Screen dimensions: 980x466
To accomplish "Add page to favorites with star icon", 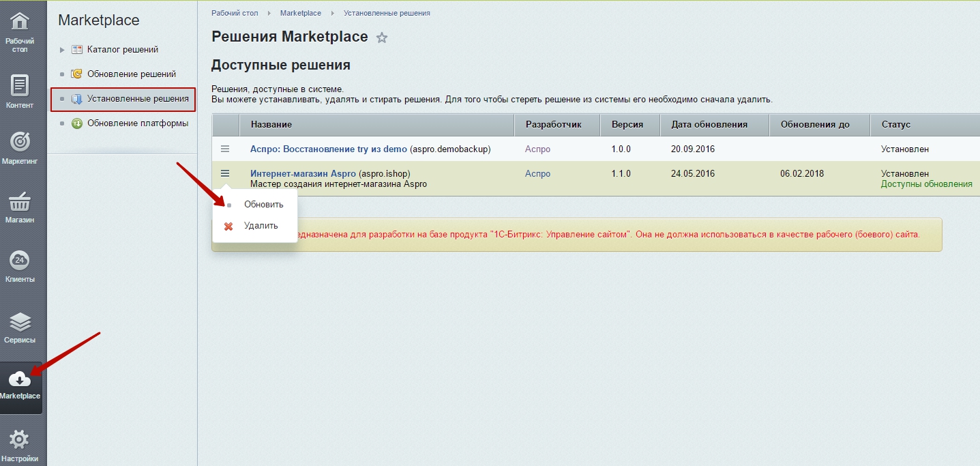I will pyautogui.click(x=382, y=38).
